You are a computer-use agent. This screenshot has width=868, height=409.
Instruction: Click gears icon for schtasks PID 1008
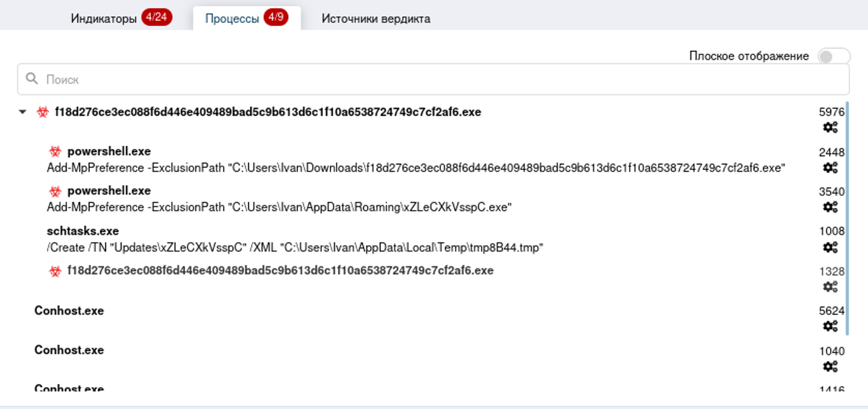tap(830, 247)
